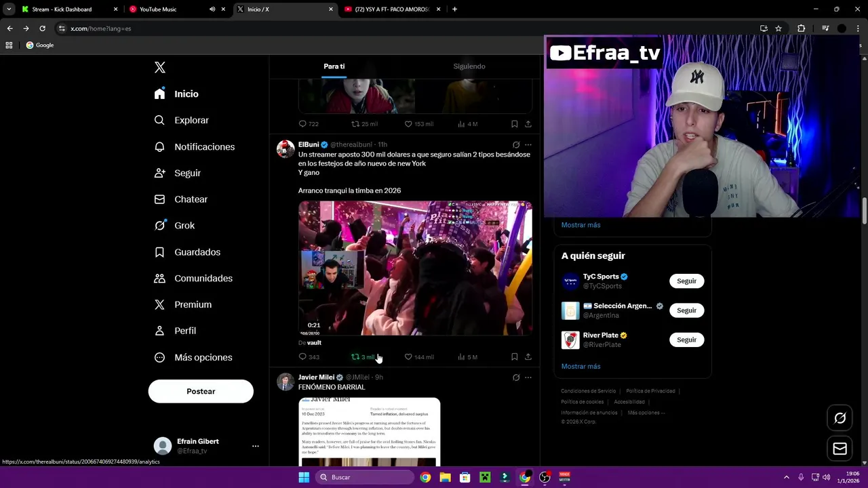Bookmark the post with 153 mil likes
Screen dimensions: 868x488
tap(514, 124)
